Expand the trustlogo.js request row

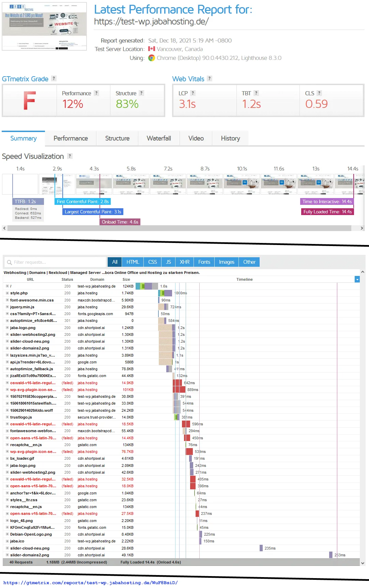click(x=7, y=417)
